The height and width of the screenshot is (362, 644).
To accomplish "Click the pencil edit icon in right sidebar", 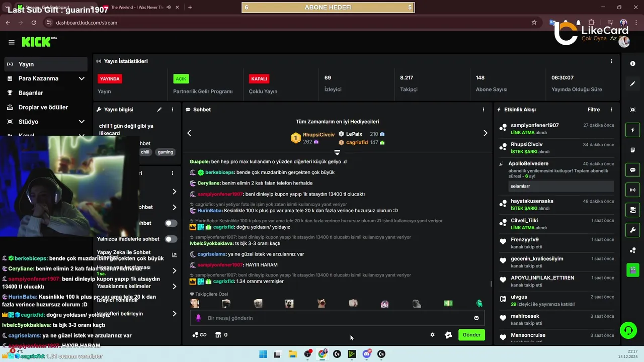I will (x=632, y=84).
